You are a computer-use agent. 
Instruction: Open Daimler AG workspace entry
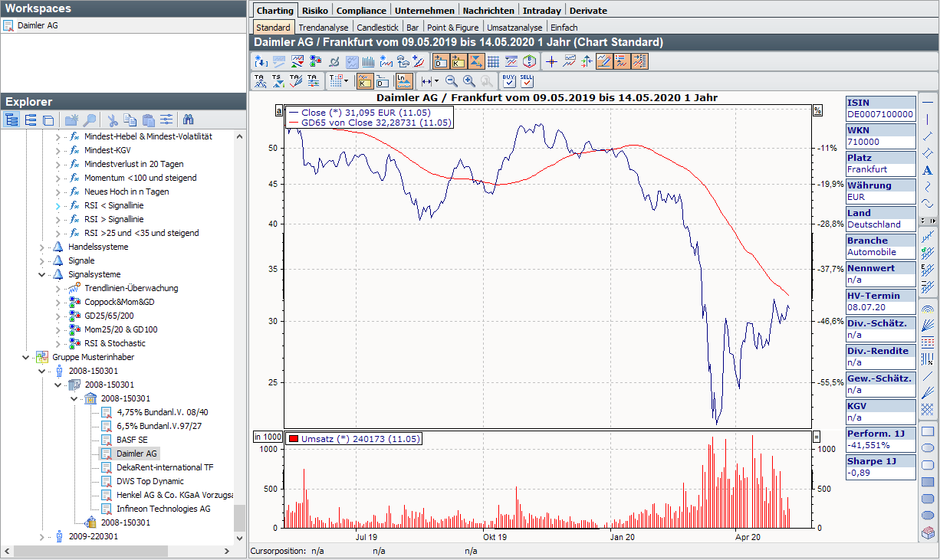click(43, 25)
